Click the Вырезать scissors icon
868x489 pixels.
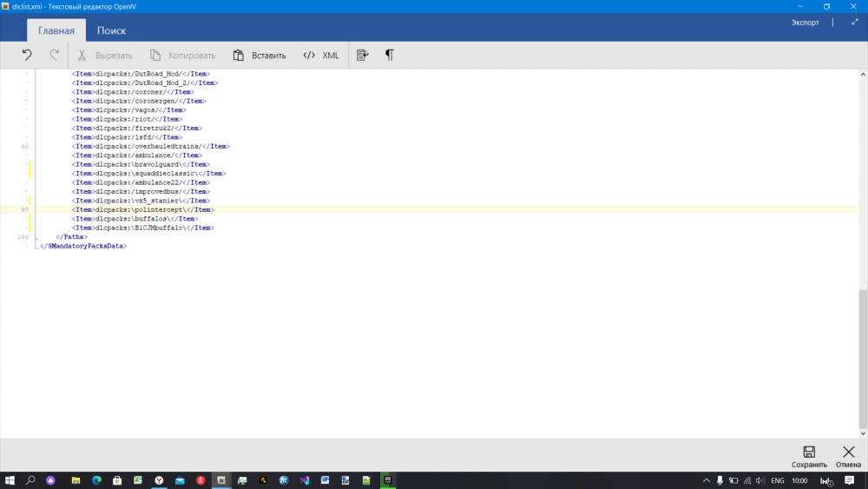click(x=82, y=55)
